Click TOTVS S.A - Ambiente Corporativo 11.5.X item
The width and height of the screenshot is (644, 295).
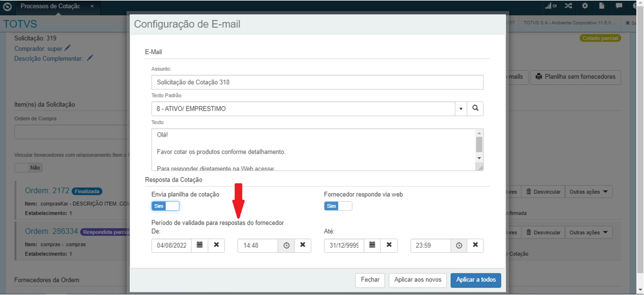click(x=569, y=23)
